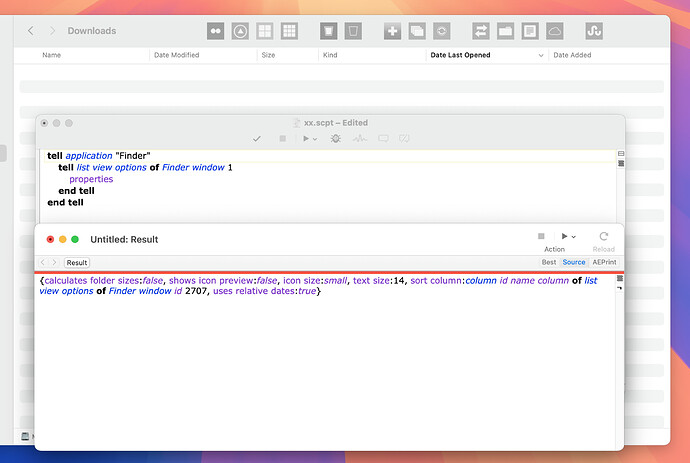690x463 pixels.
Task: Click the cloud icon in Finder toolbar
Action: tap(556, 31)
